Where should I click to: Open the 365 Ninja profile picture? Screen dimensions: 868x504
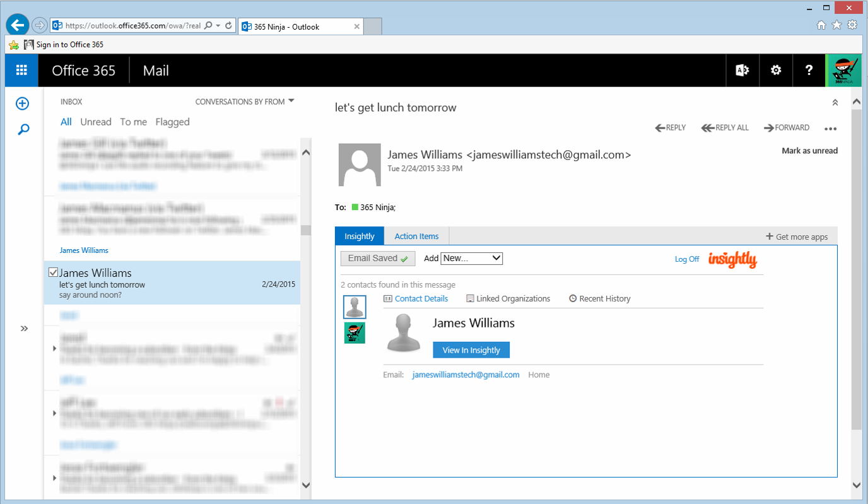[843, 71]
